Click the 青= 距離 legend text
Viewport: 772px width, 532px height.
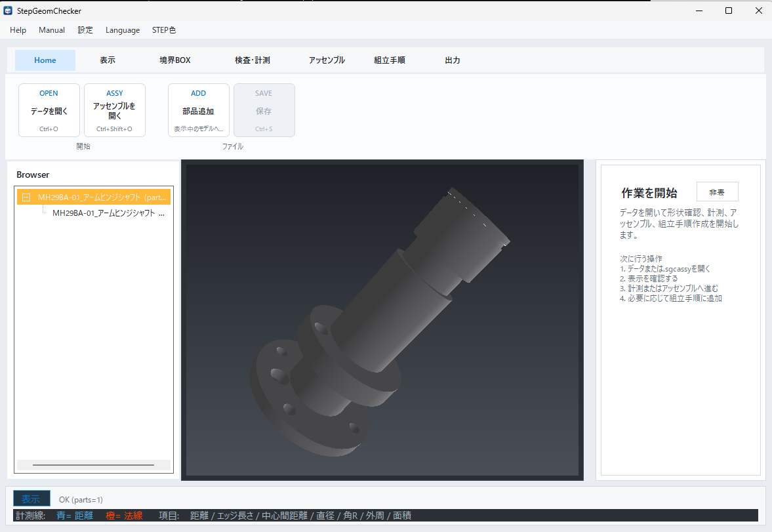click(75, 515)
